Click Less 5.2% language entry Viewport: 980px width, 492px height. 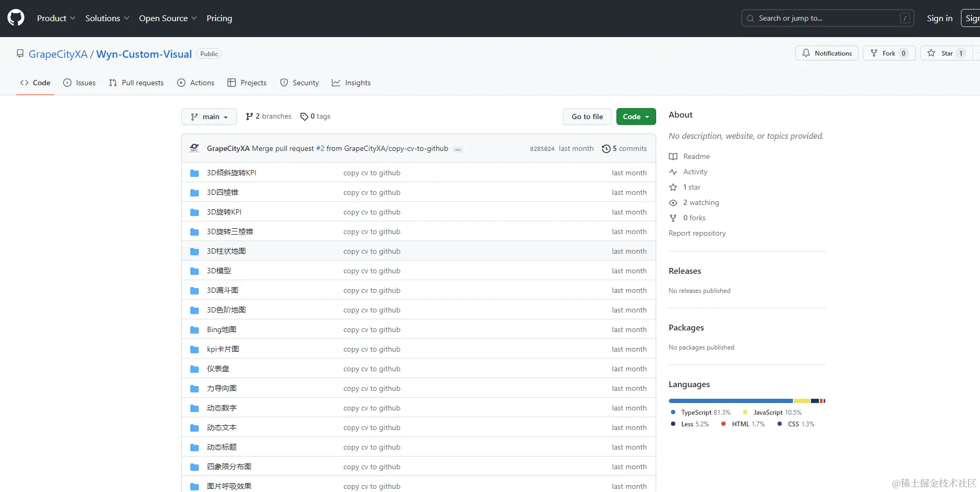click(x=690, y=424)
